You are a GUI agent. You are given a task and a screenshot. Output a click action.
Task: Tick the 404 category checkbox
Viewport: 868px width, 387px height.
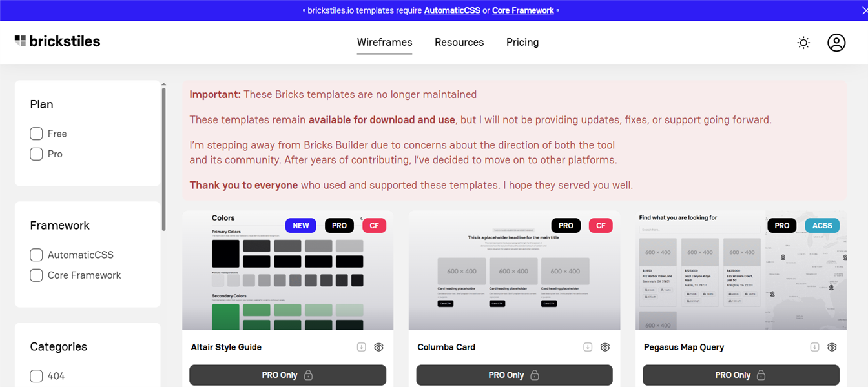coord(36,376)
